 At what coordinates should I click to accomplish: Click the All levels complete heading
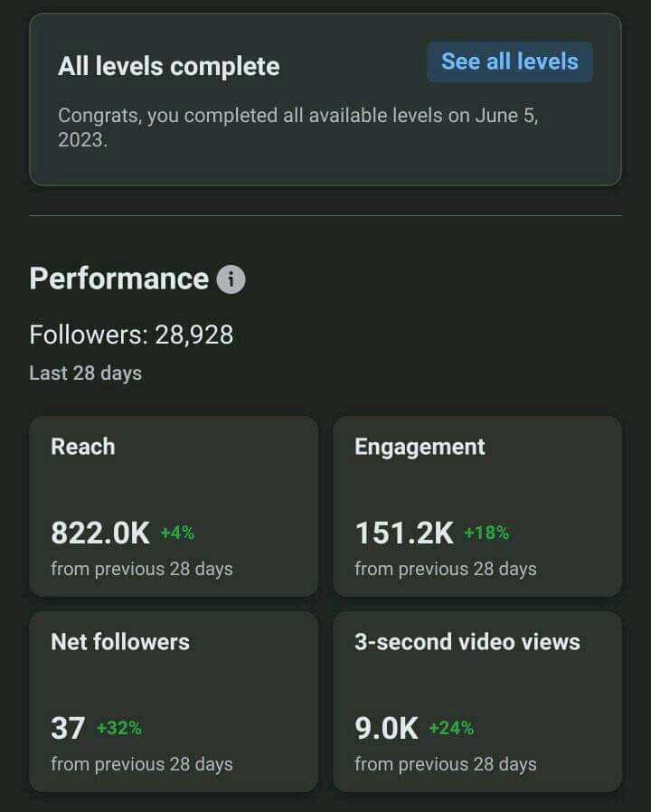(x=169, y=66)
